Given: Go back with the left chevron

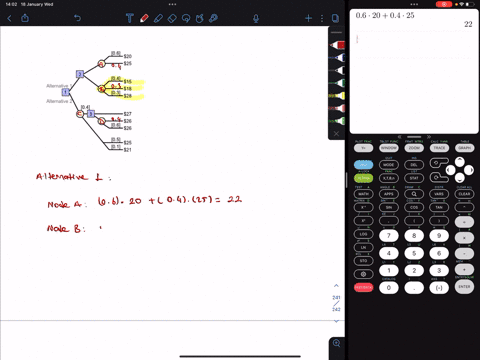Looking at the screenshot, I should pyautogui.click(x=9, y=18).
